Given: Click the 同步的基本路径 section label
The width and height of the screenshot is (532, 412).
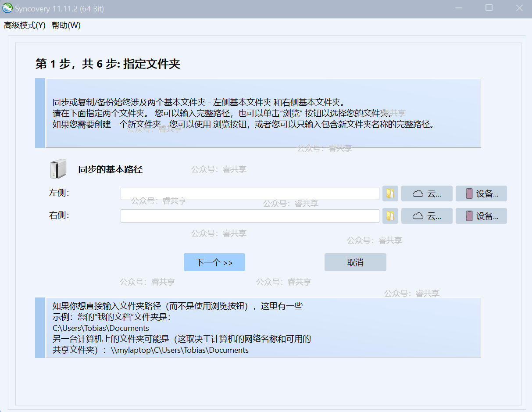Looking at the screenshot, I should click(x=110, y=169).
